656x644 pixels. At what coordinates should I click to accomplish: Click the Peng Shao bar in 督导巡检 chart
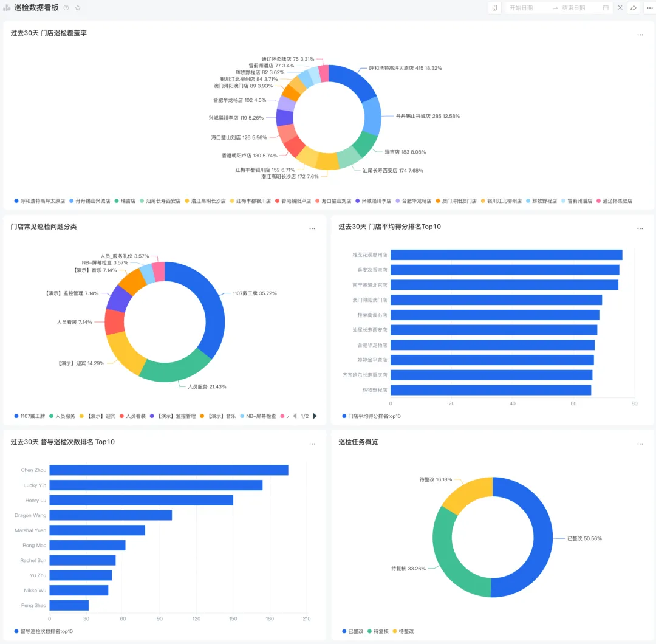(x=69, y=605)
